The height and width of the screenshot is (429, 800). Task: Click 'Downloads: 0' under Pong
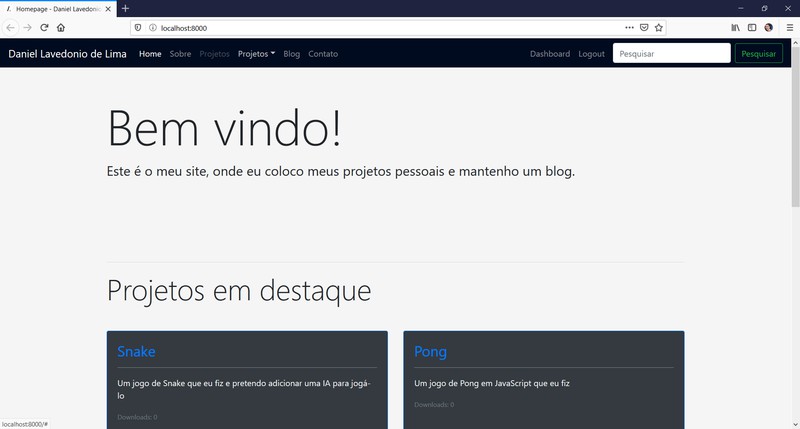(434, 405)
